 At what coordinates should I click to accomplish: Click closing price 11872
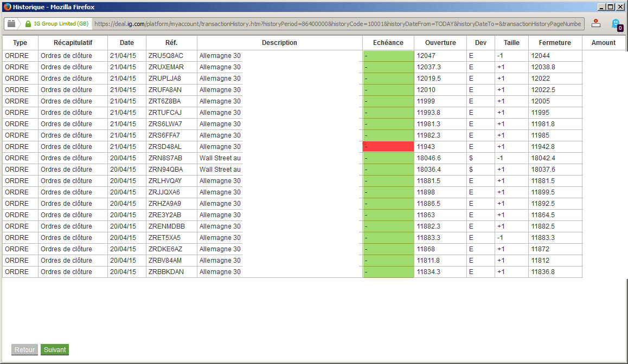pos(540,249)
